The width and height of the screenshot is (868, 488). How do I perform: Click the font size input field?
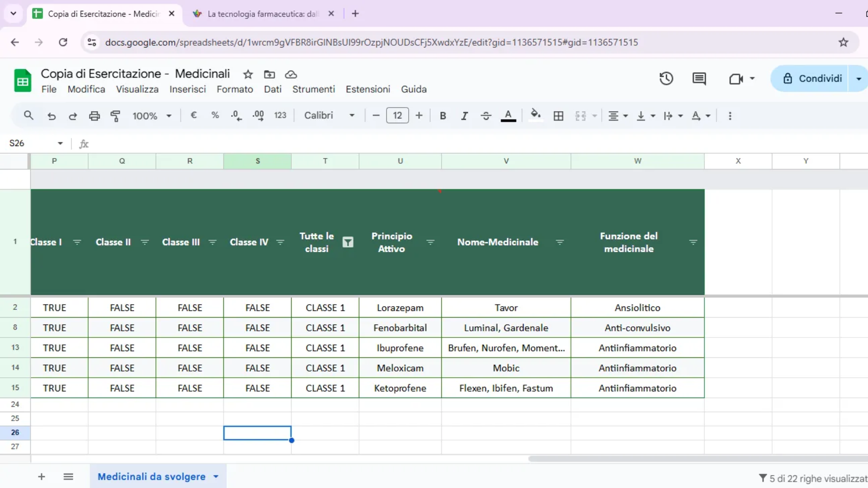397,116
